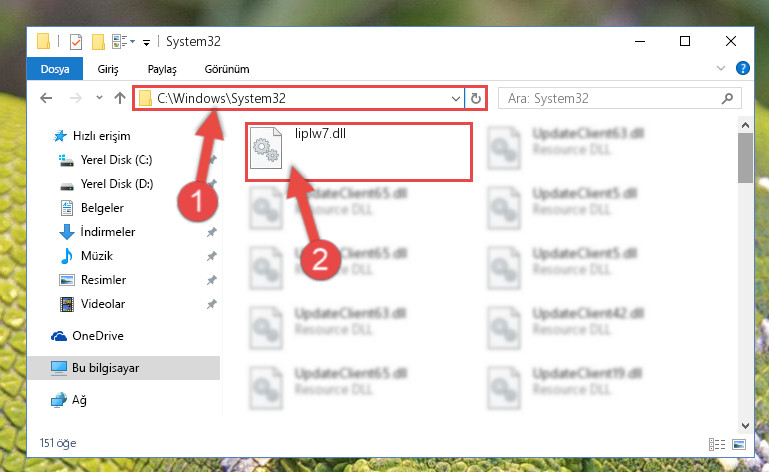Click the New folder toolbar icon
The height and width of the screenshot is (472, 769).
[98, 42]
